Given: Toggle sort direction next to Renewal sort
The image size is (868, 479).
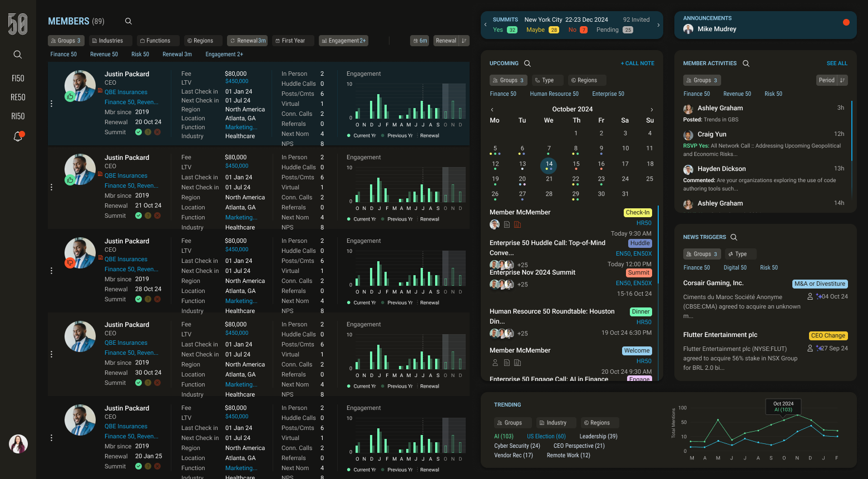Looking at the screenshot, I should click(x=465, y=41).
